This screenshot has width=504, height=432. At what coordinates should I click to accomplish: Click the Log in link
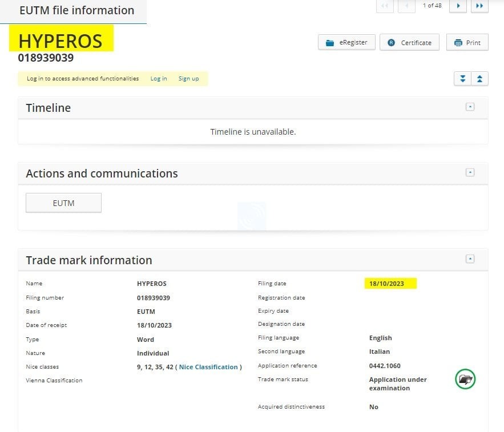point(159,79)
